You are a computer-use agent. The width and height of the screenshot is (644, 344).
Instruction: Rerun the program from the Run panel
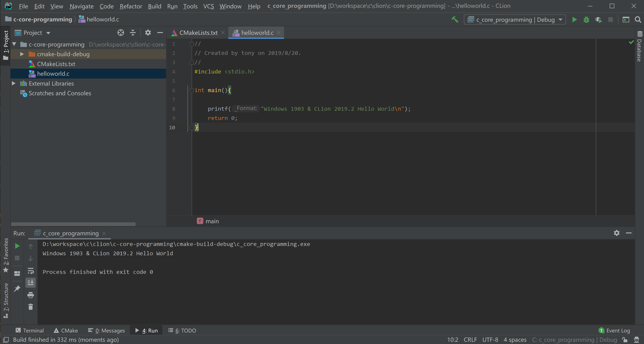click(x=17, y=246)
